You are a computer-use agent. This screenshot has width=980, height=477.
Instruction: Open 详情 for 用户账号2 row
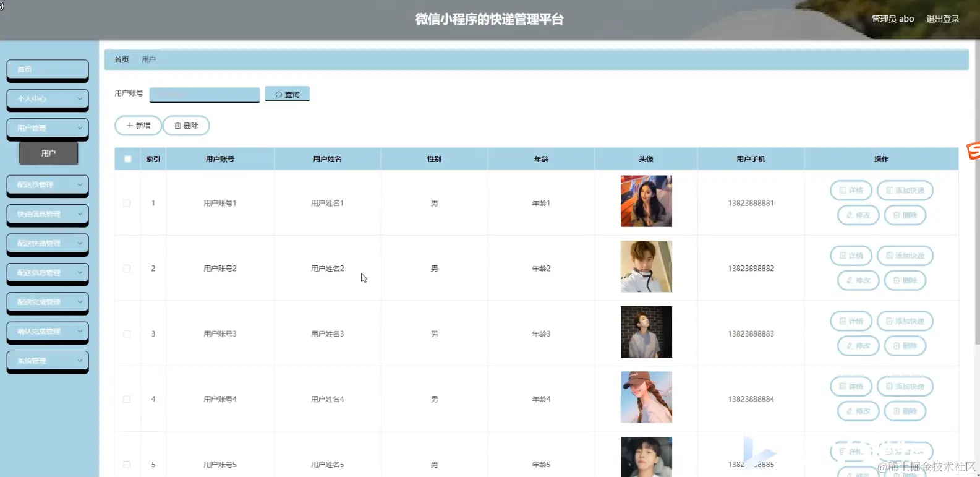point(851,256)
